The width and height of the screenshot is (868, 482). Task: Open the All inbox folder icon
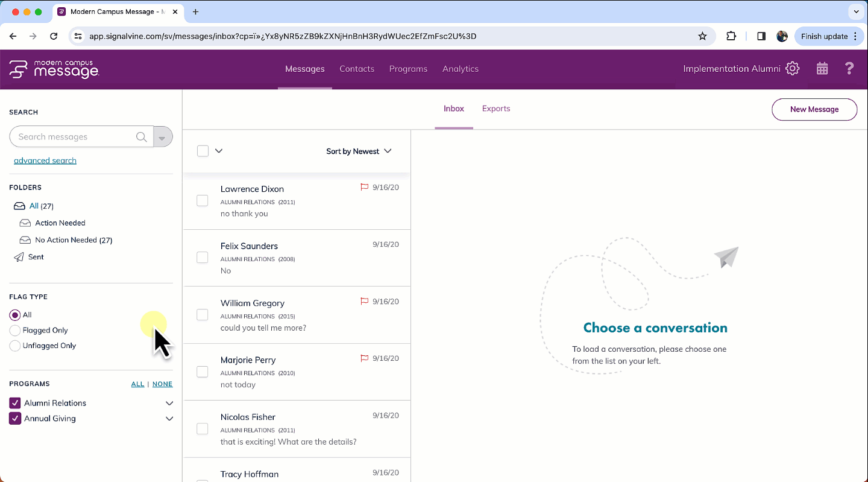point(19,206)
